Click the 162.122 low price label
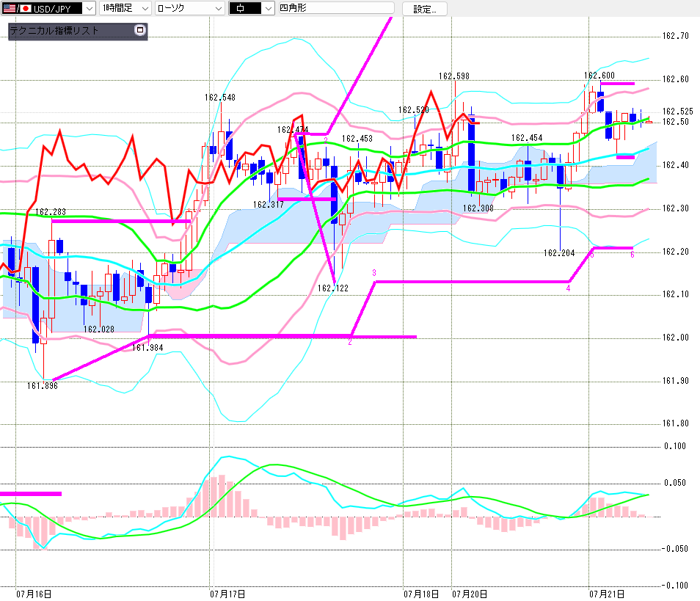Viewport: 700px width, 601px height. 333,288
